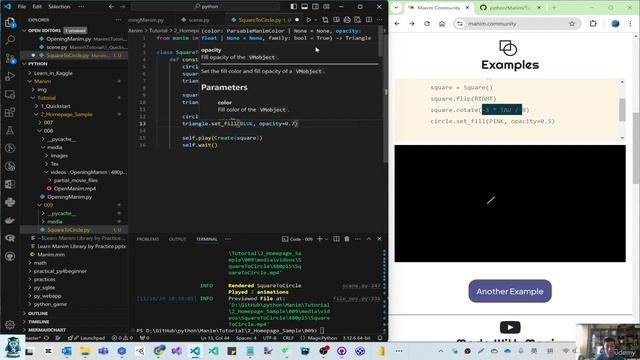The height and width of the screenshot is (360, 640).
Task: Open the Selection menu
Action: click(x=59, y=7)
